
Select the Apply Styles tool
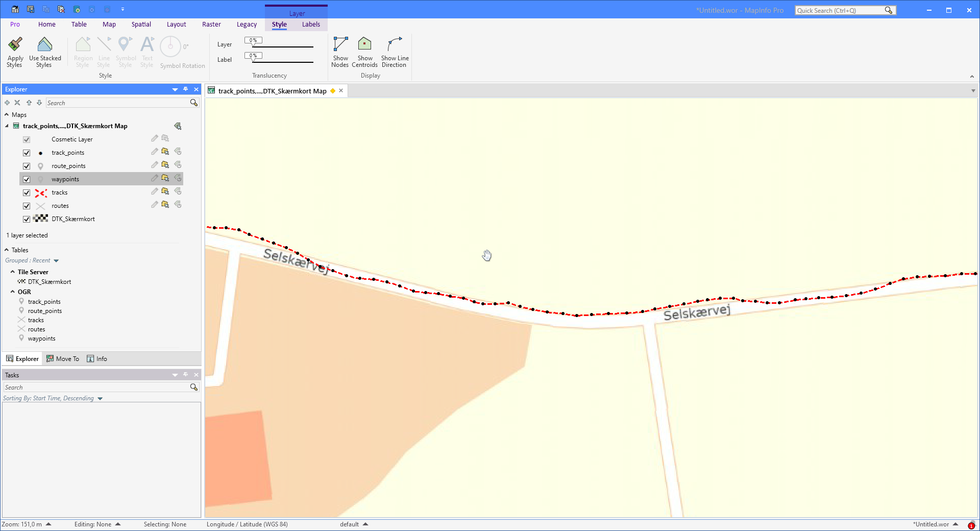click(15, 52)
